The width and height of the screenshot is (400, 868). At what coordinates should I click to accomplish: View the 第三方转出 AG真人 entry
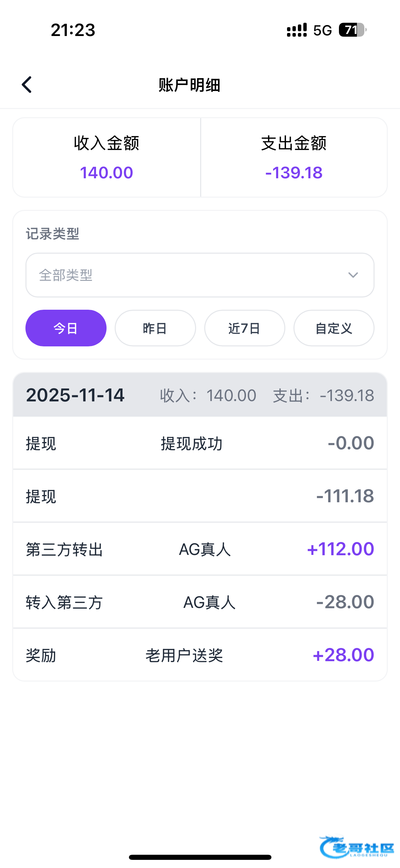[x=200, y=549]
